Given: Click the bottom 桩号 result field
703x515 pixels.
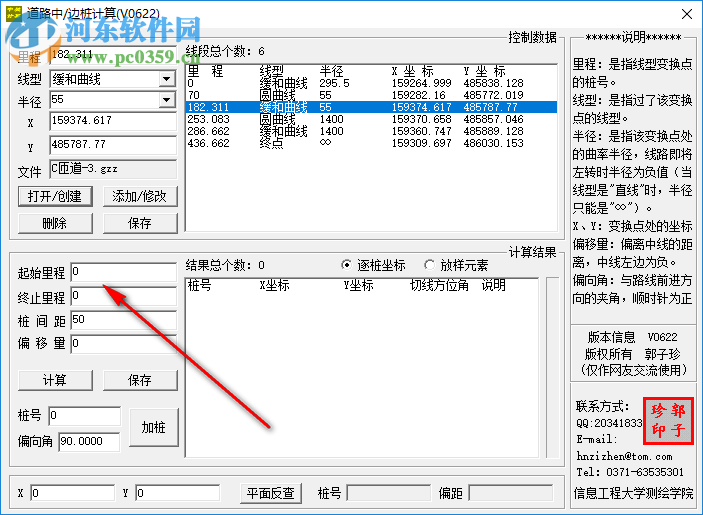Looking at the screenshot, I should 389,493.
